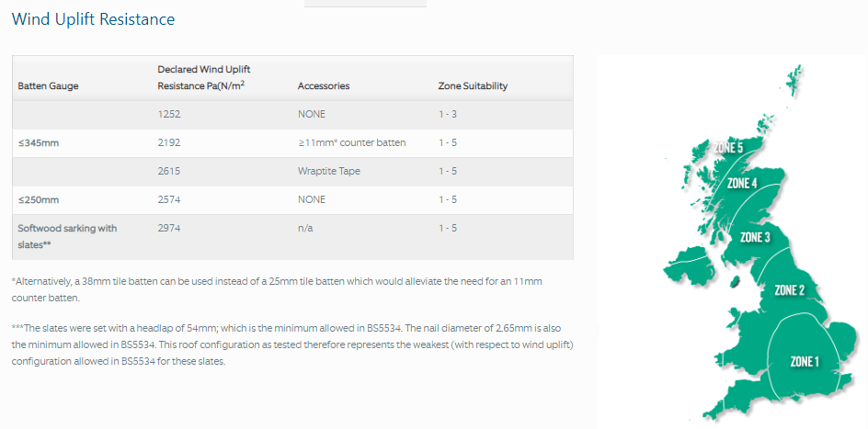Image resolution: width=868 pixels, height=429 pixels.
Task: Click the Wind Uplift Resistance heading
Action: [x=93, y=19]
